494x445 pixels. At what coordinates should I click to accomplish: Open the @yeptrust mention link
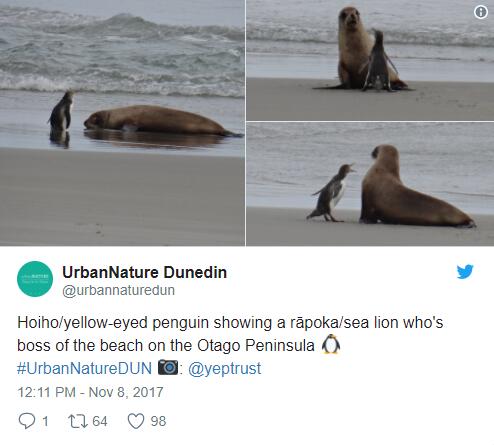[x=225, y=369]
